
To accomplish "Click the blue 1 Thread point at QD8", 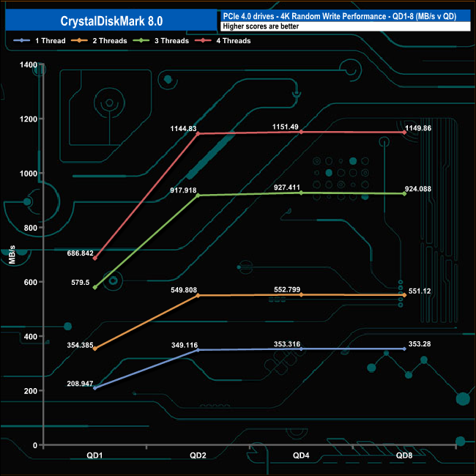I will tap(404, 349).
